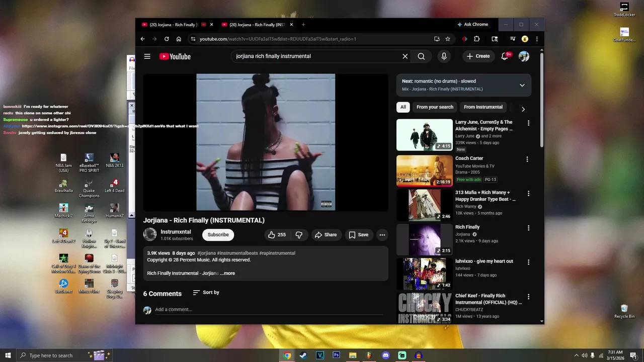Expand the video description with more
The height and width of the screenshot is (362, 644).
click(x=227, y=274)
